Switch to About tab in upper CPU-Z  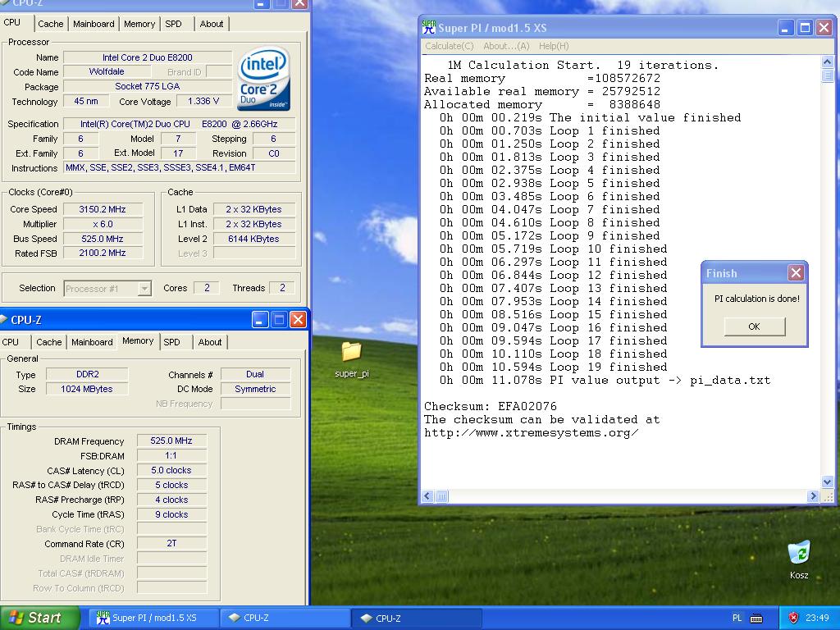[x=212, y=24]
